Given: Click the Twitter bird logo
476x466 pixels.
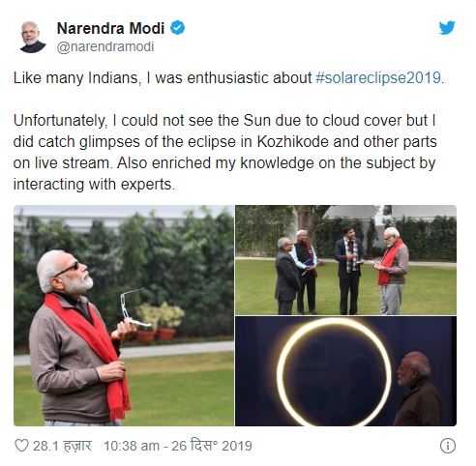Looking at the screenshot, I should [447, 27].
